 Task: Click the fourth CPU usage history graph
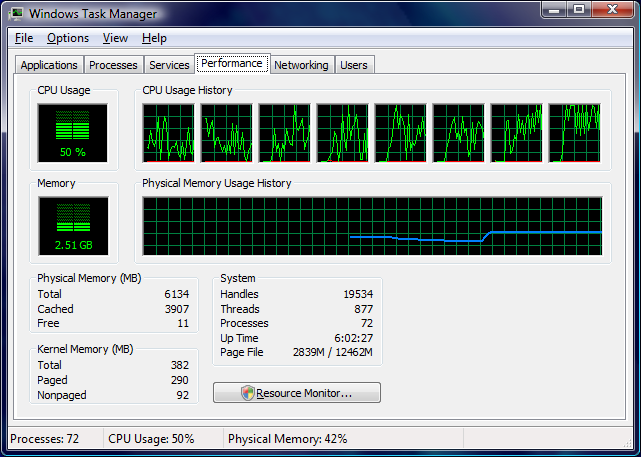343,133
